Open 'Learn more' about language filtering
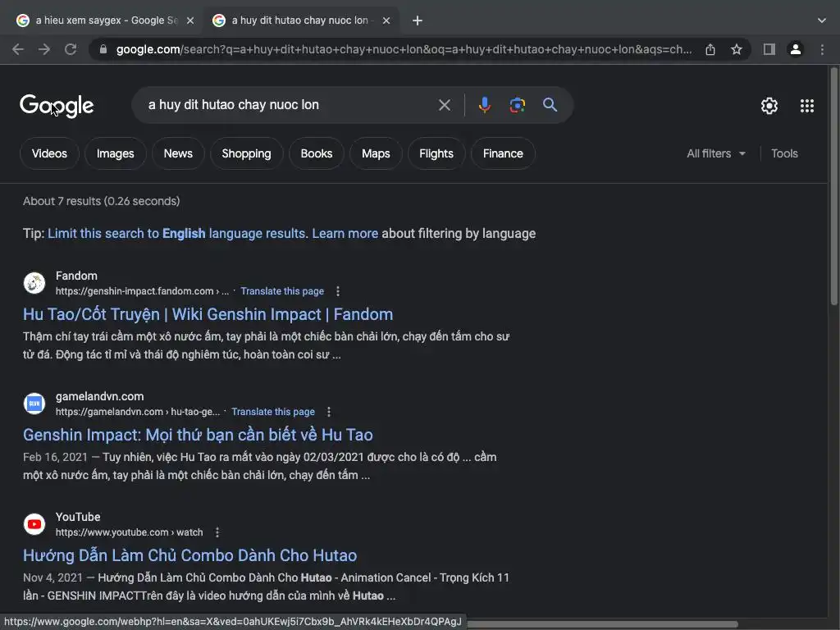The height and width of the screenshot is (630, 840). tap(345, 234)
